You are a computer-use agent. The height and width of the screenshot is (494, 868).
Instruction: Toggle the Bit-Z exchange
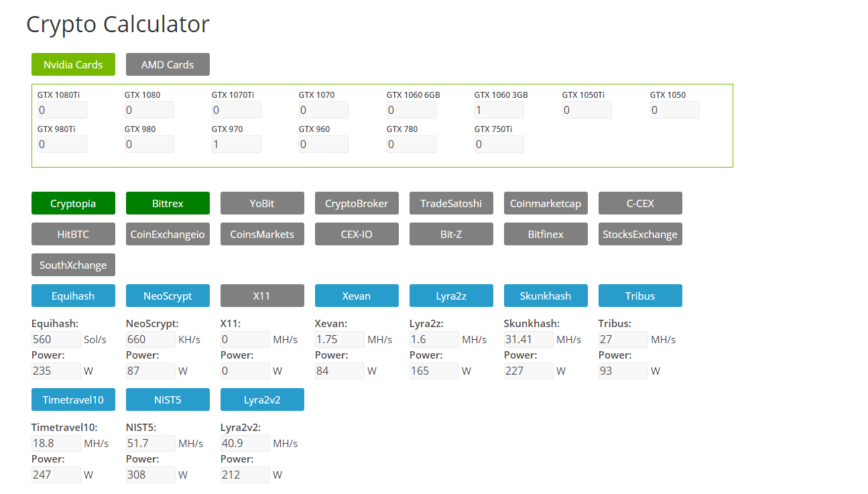tap(451, 234)
